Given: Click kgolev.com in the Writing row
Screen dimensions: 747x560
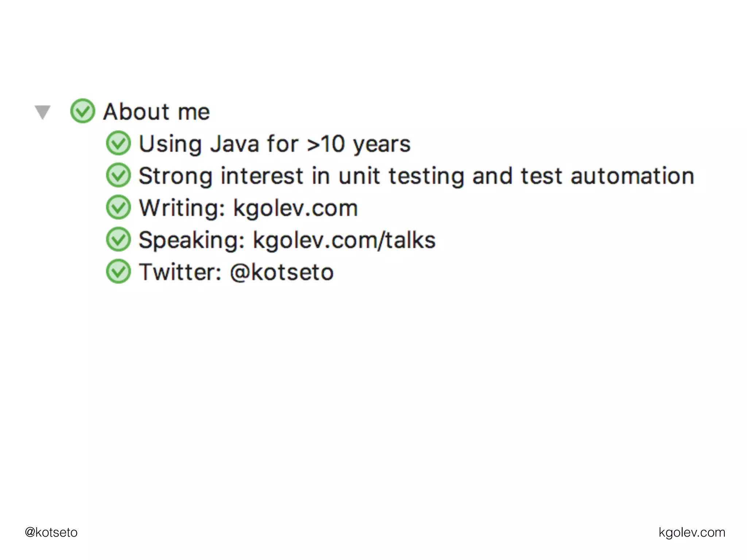Looking at the screenshot, I should pos(295,208).
